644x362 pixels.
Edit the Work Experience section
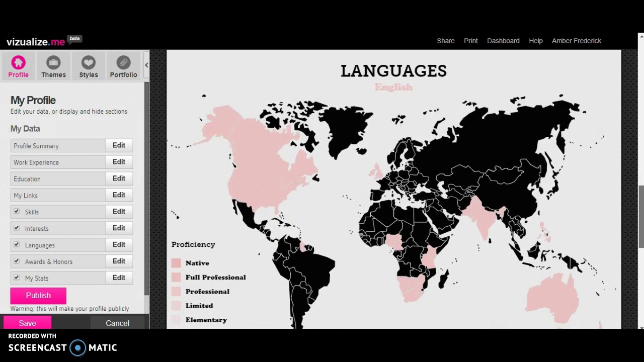point(119,162)
